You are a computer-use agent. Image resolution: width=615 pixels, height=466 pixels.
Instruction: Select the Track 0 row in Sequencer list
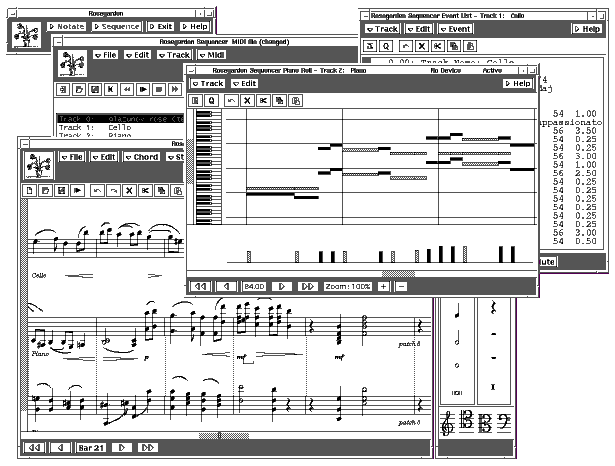pyautogui.click(x=120, y=119)
